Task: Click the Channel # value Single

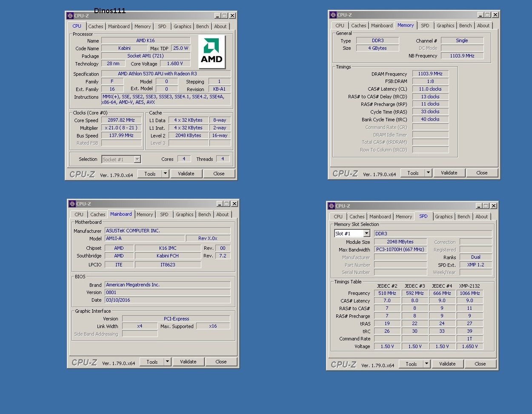Action: click(x=462, y=41)
